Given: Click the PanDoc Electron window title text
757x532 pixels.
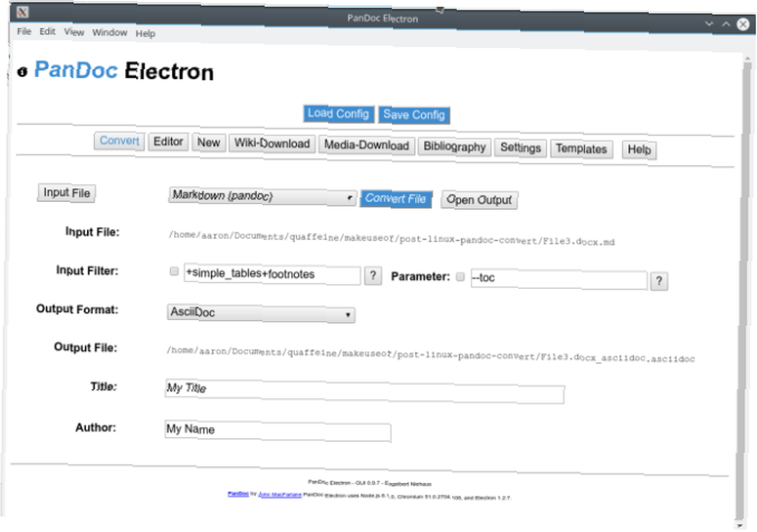Looking at the screenshot, I should [x=383, y=18].
